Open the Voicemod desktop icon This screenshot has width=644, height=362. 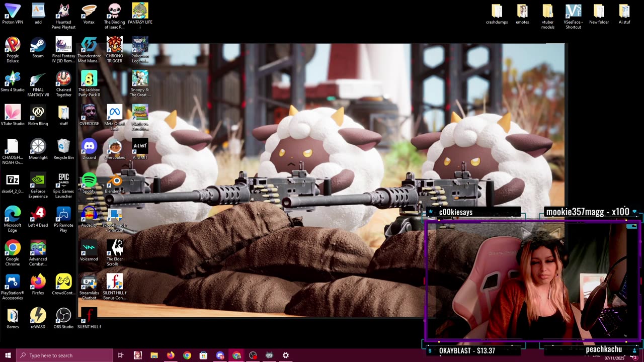pyautogui.click(x=89, y=251)
